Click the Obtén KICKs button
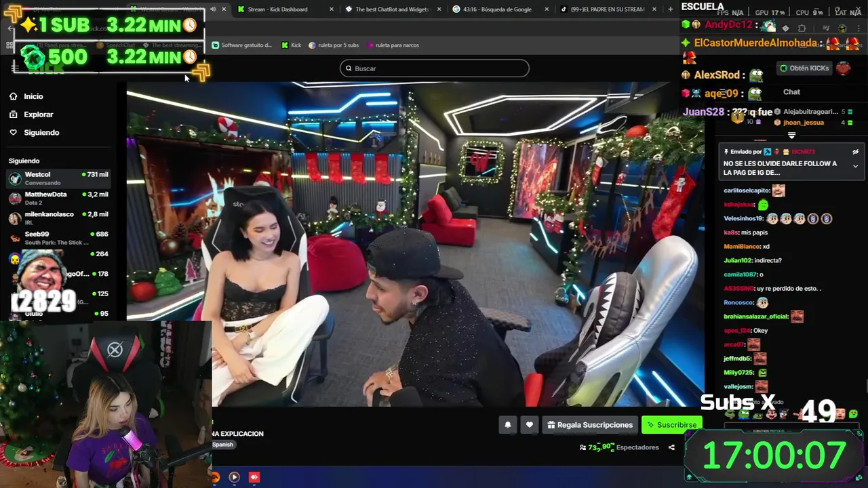 click(804, 68)
